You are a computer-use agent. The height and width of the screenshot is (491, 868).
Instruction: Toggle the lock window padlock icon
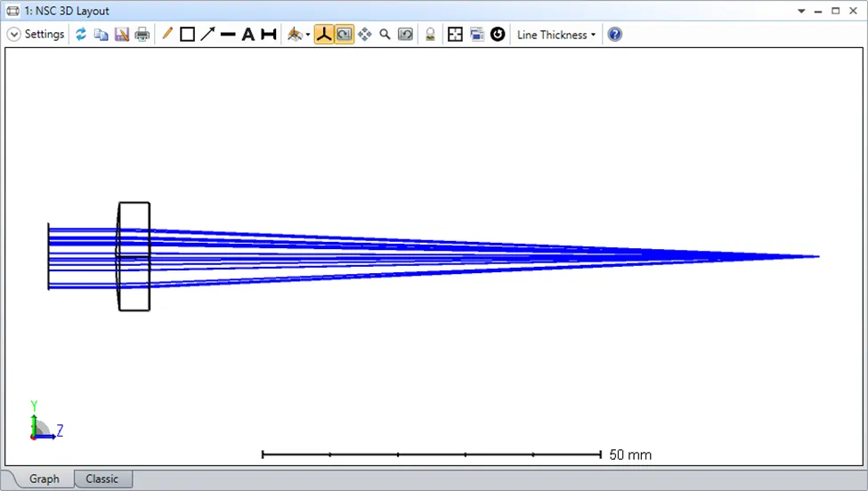[x=430, y=35]
